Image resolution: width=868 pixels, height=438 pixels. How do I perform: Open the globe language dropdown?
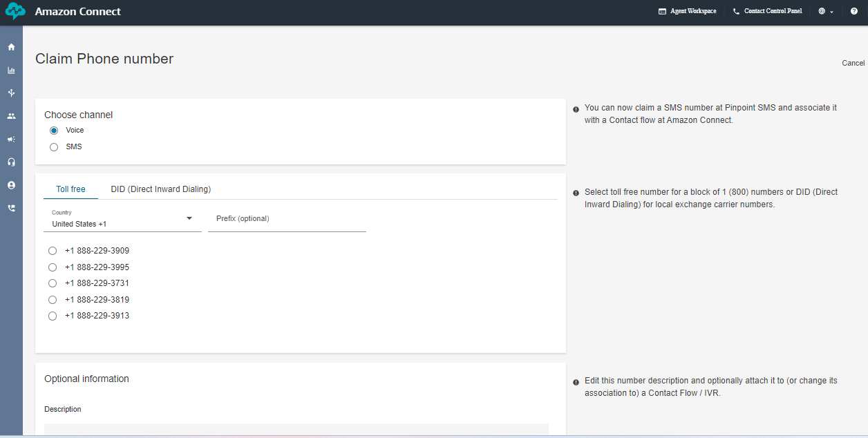[826, 11]
